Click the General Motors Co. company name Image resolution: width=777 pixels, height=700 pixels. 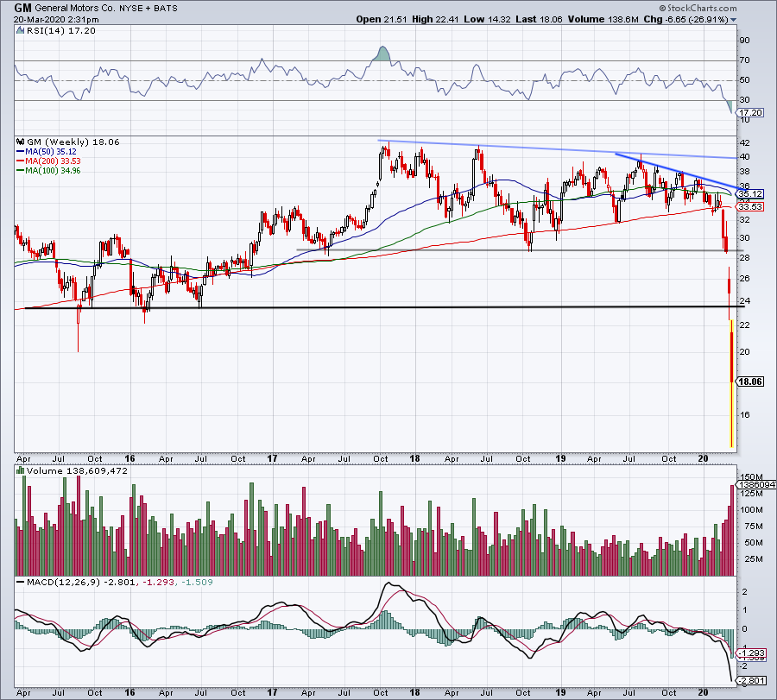pos(75,9)
